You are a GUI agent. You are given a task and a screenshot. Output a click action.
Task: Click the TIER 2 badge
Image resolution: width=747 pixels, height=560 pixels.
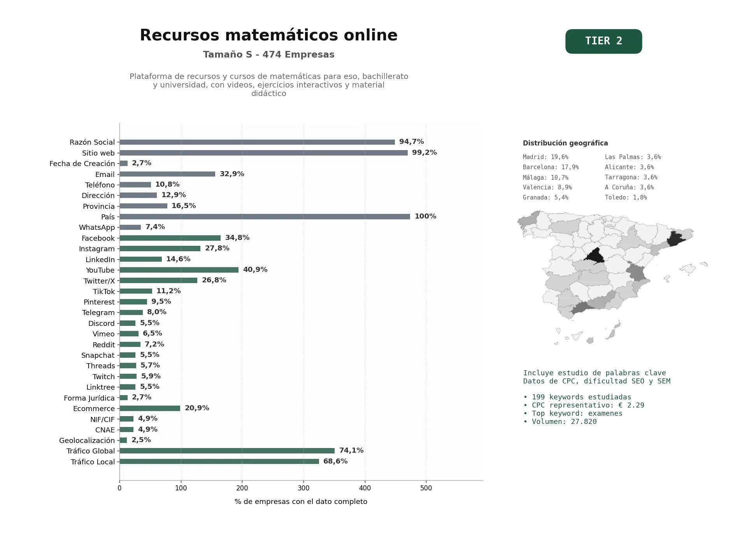coord(603,41)
